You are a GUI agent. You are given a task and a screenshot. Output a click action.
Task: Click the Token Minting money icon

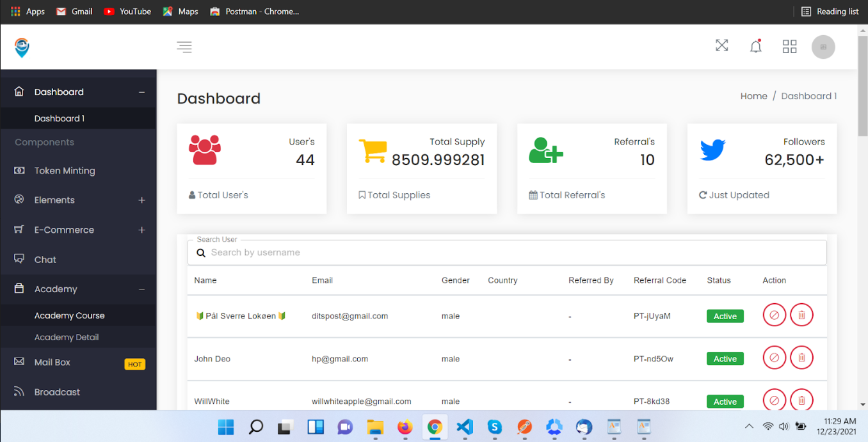click(19, 171)
